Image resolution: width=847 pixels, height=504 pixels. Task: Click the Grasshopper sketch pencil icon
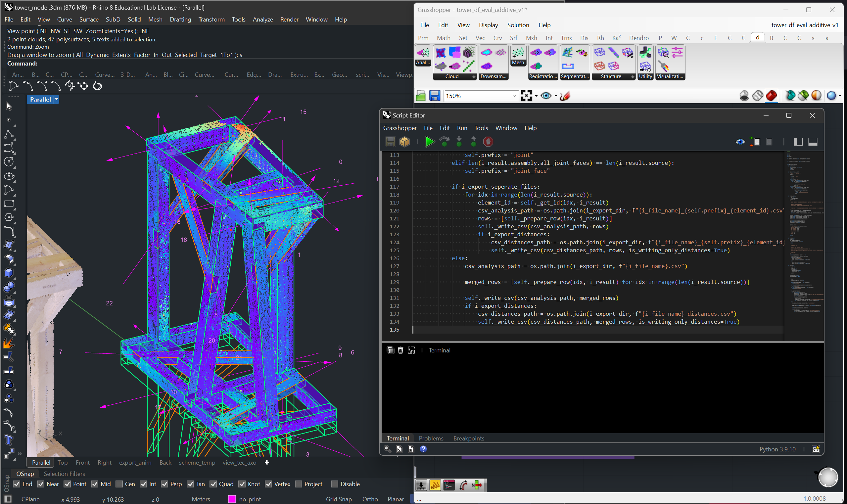565,96
